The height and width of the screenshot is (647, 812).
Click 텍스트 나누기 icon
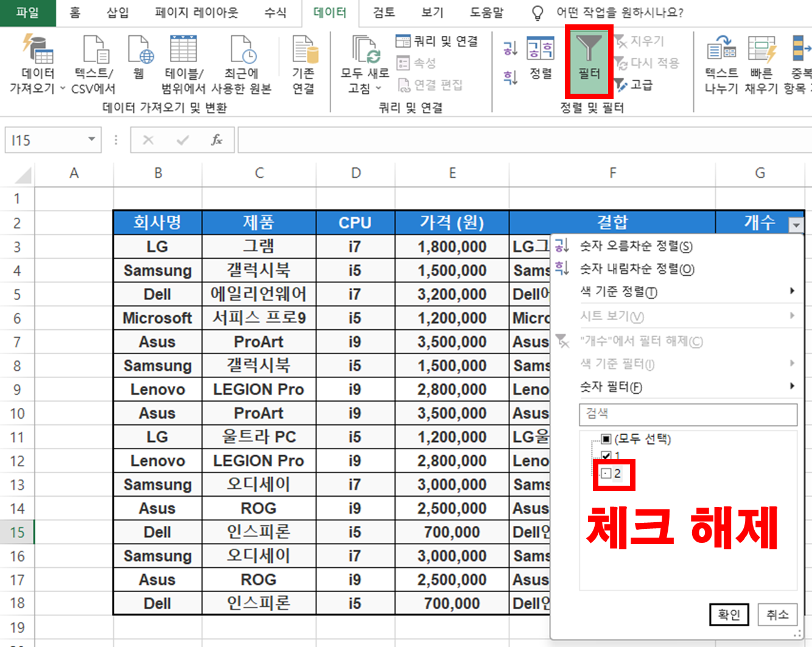tap(721, 49)
